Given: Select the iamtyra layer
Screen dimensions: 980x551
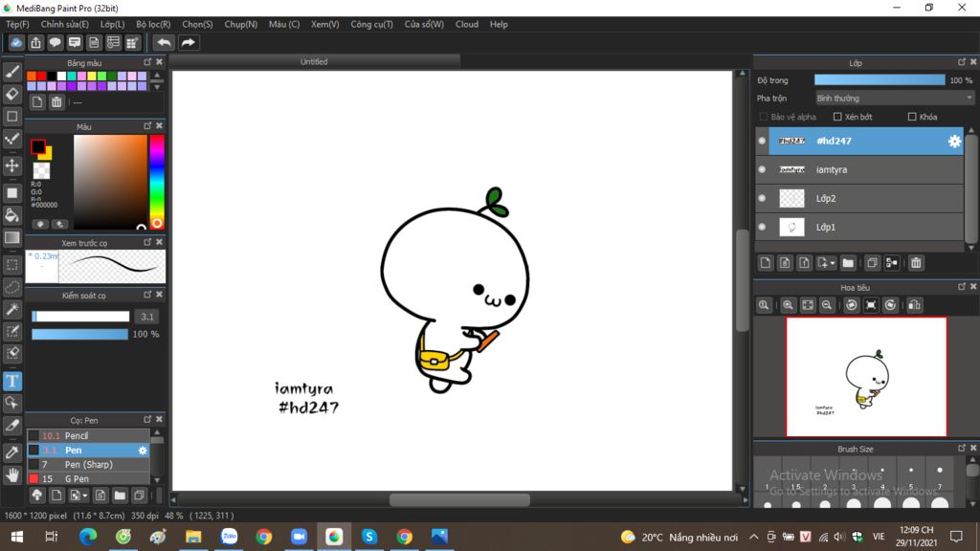Looking at the screenshot, I should click(x=859, y=170).
